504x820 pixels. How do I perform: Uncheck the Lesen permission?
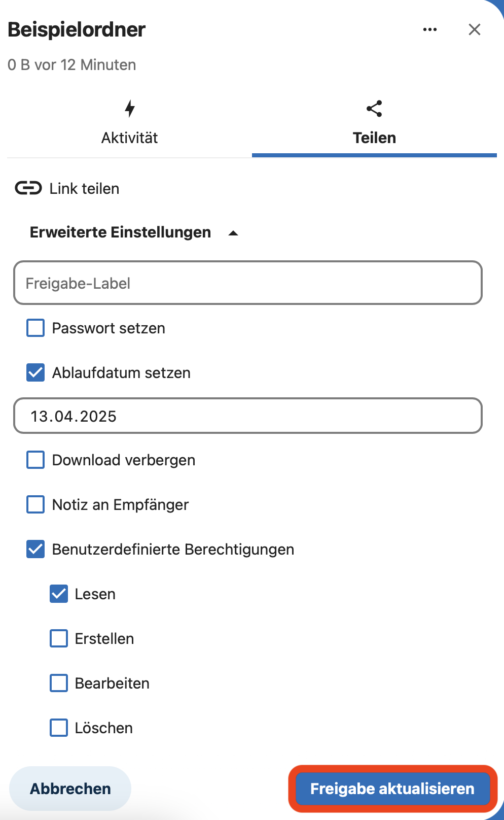pyautogui.click(x=59, y=594)
